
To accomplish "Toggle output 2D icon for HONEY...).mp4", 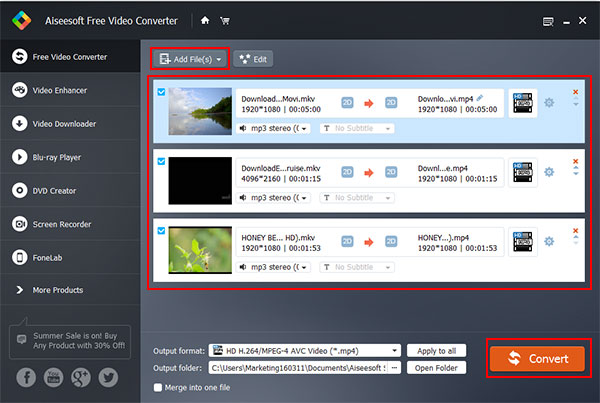I will point(391,241).
